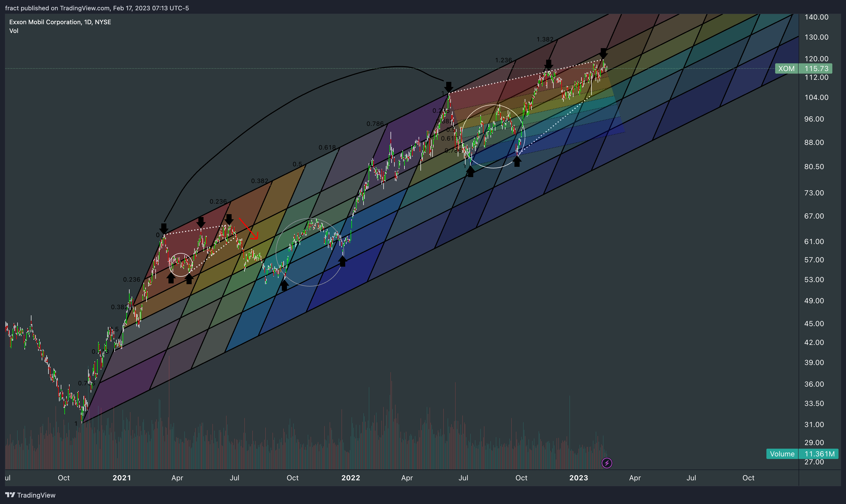The height and width of the screenshot is (504, 846).
Task: Click the 45.00 price axis label
Action: pos(814,324)
